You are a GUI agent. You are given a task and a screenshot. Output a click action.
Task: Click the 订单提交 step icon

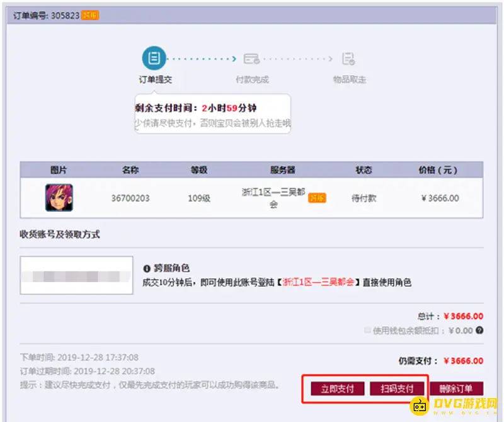click(154, 58)
